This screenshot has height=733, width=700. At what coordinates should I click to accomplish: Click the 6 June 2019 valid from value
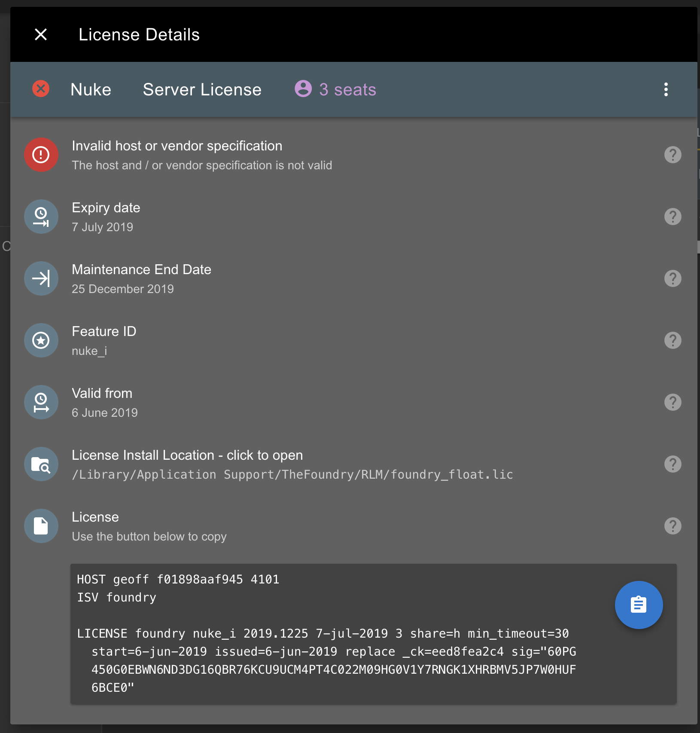105,412
